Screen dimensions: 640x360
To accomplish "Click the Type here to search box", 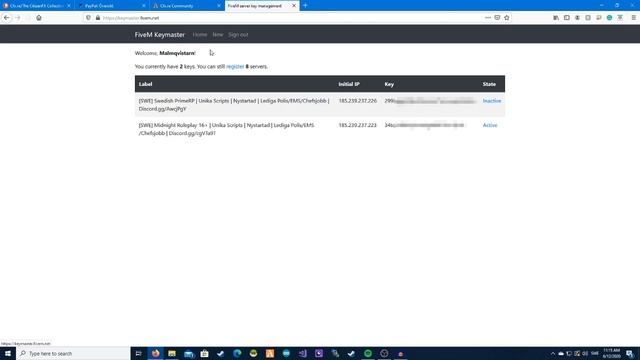I will tap(73, 353).
